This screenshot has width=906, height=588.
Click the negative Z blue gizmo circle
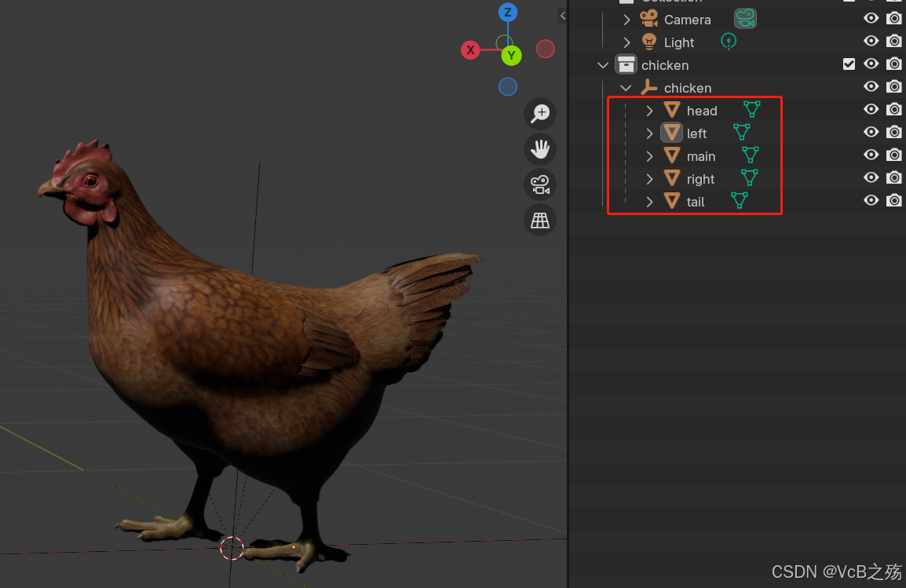pyautogui.click(x=508, y=86)
